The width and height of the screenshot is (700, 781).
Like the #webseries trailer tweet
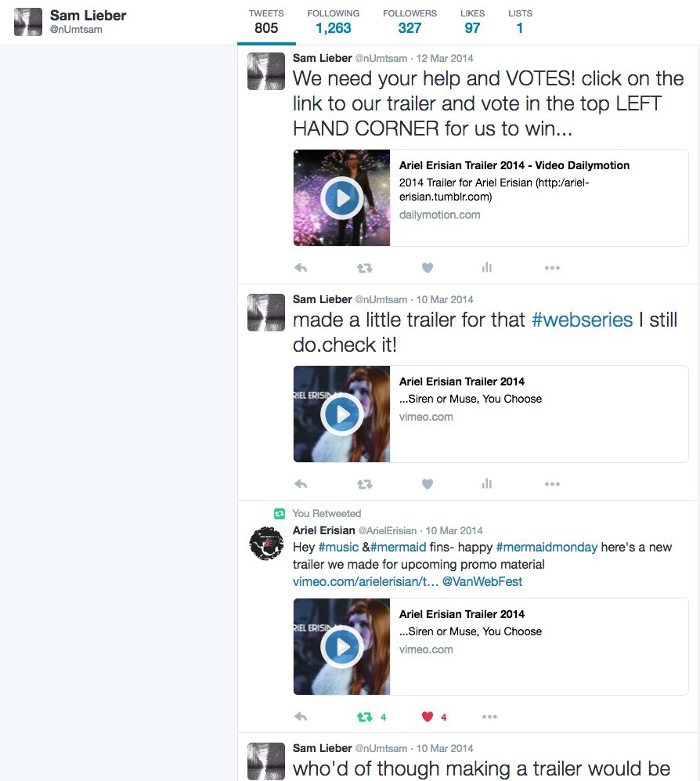pyautogui.click(x=428, y=484)
